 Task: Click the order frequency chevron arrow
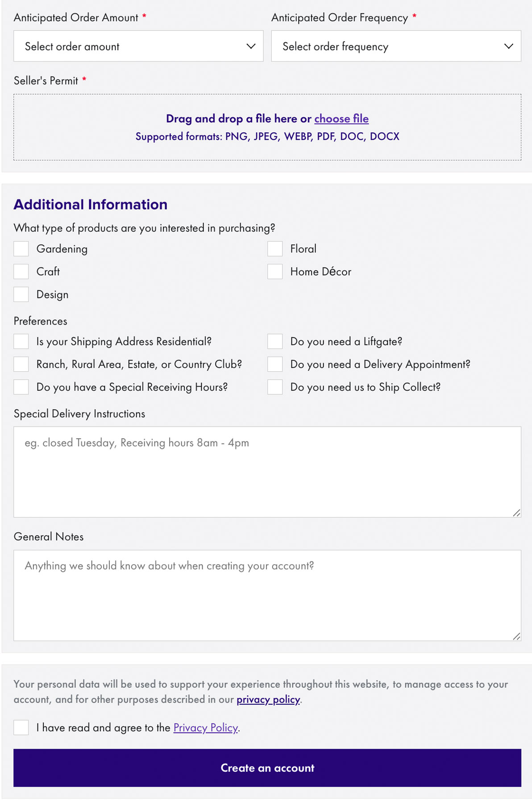(508, 46)
